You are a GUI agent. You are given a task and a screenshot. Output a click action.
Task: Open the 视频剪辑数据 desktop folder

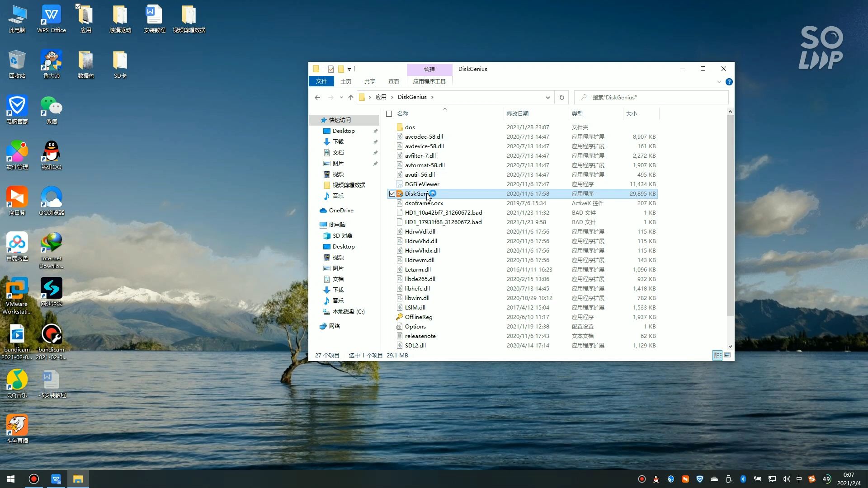coord(189,19)
